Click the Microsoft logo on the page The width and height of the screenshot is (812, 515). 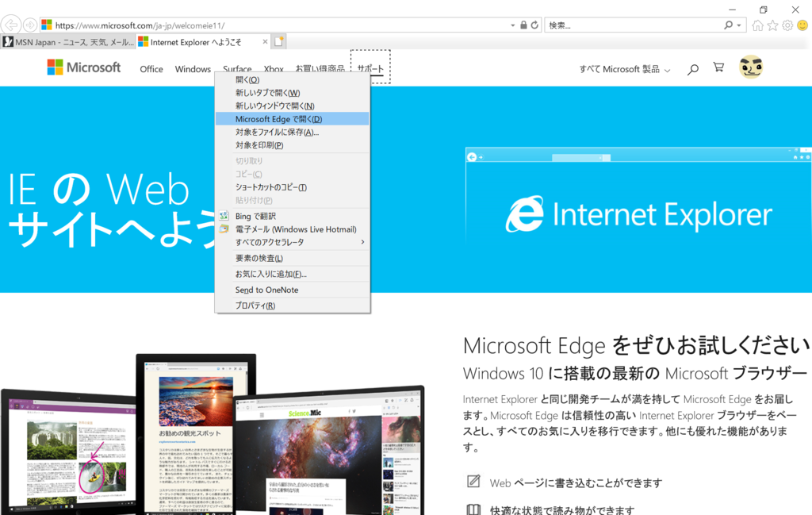(84, 67)
